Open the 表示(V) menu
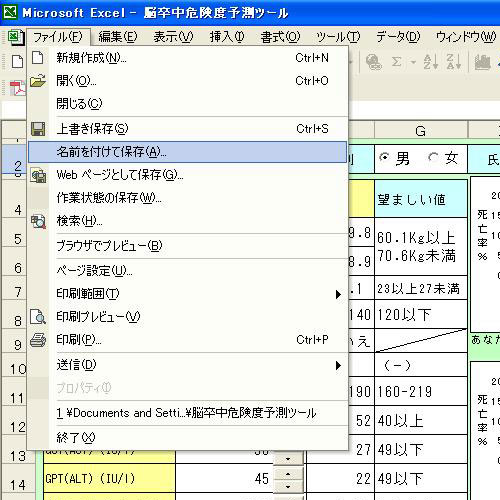The width and height of the screenshot is (500, 500). coord(173,37)
